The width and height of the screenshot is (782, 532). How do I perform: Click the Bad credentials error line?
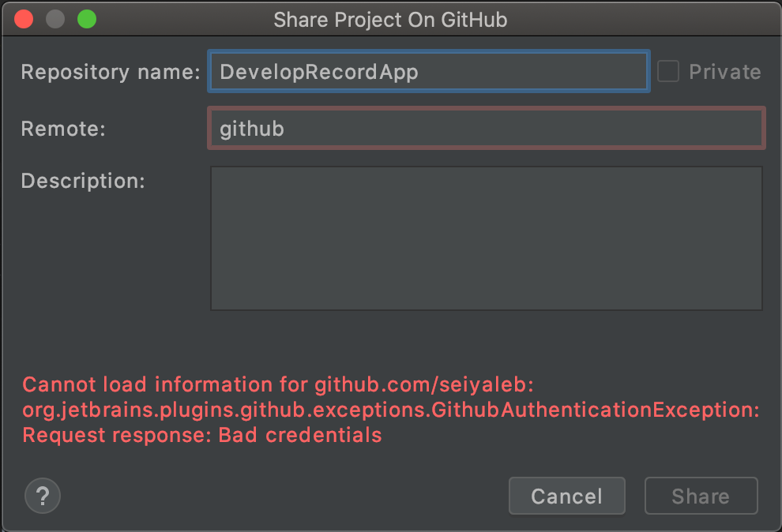pyautogui.click(x=202, y=434)
